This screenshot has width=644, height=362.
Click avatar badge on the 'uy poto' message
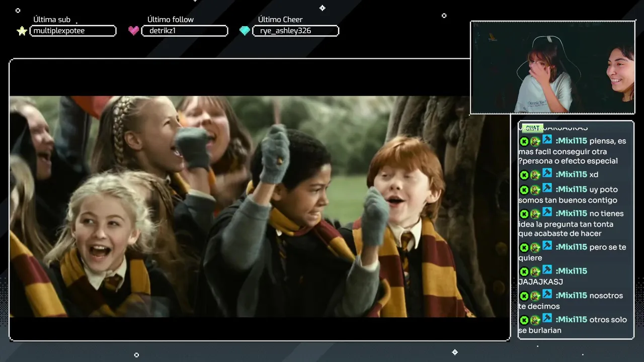(x=535, y=190)
